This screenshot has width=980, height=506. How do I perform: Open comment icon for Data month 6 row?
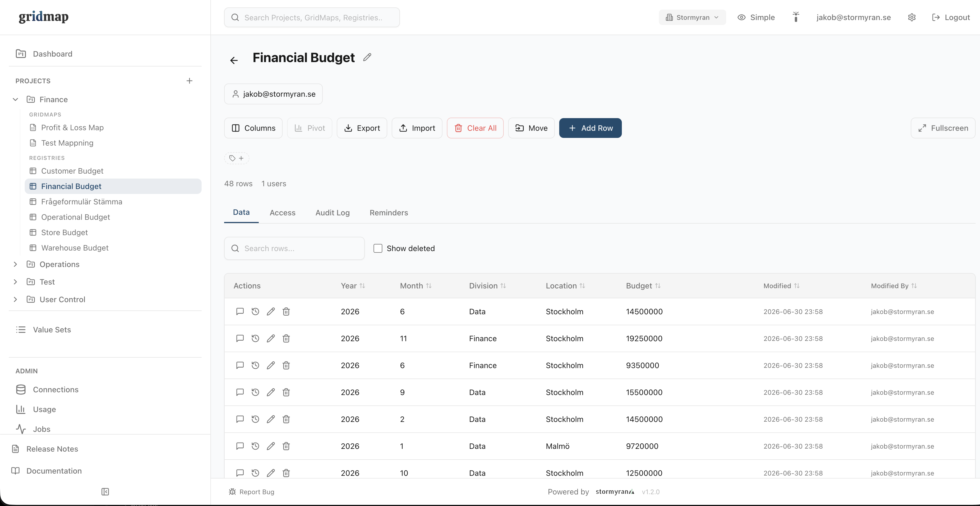coord(240,312)
